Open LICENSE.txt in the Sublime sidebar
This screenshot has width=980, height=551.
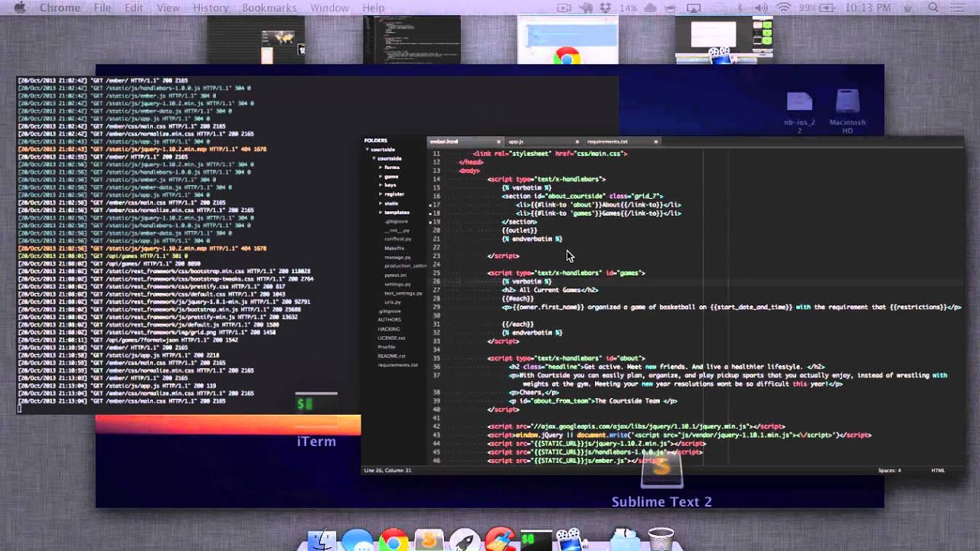(391, 337)
